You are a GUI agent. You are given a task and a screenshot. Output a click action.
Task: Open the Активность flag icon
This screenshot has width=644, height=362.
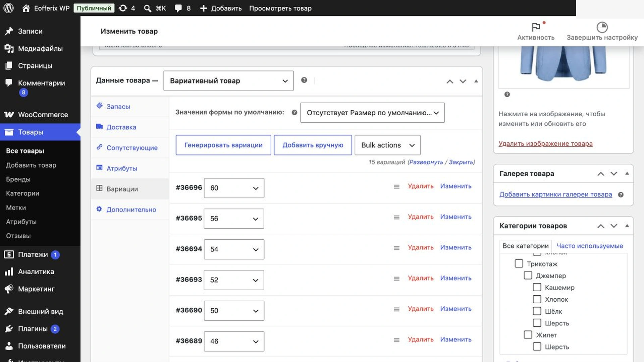[x=536, y=27]
